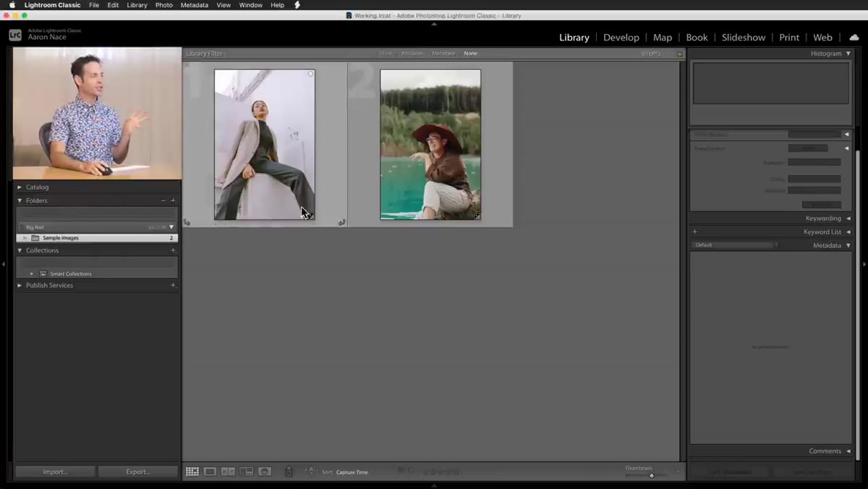Viewport: 868px width, 489px height.
Task: Collapse the Metadata panel header
Action: (x=848, y=245)
